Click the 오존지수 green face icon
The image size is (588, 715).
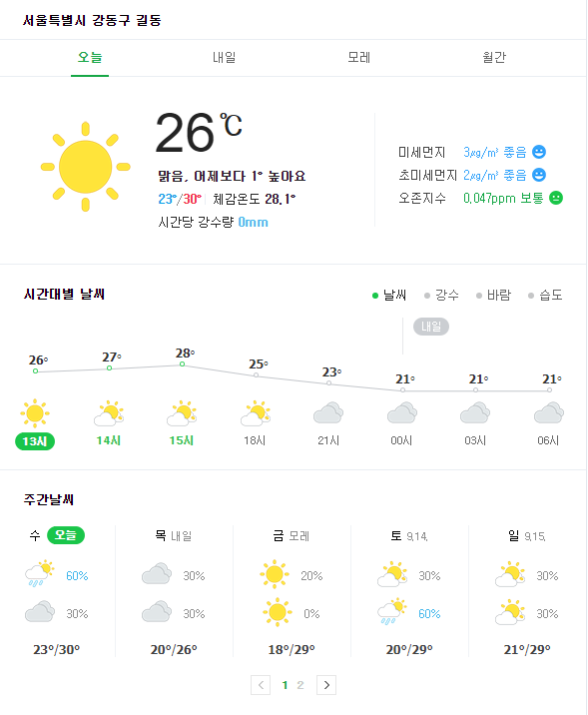coord(556,198)
